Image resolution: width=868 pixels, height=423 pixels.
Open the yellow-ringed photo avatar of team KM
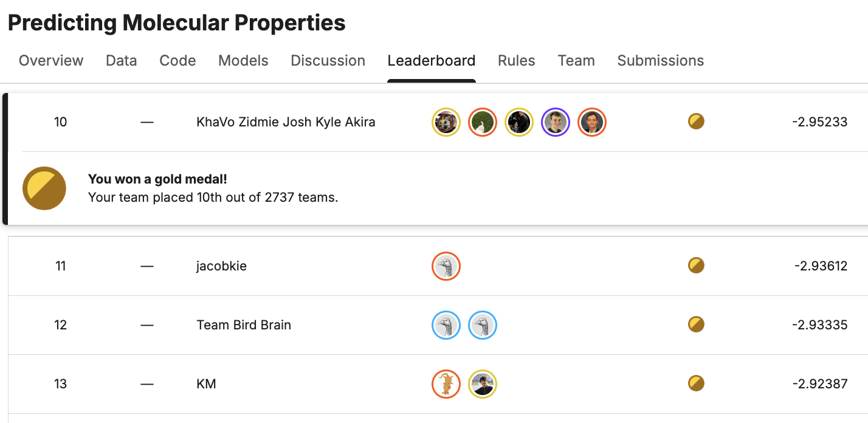pos(483,384)
